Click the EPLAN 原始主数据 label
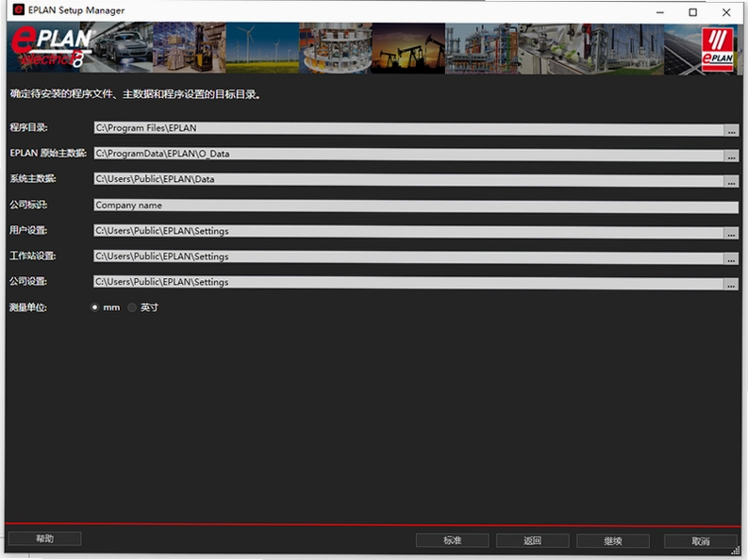This screenshot has width=748, height=560. pyautogui.click(x=48, y=153)
